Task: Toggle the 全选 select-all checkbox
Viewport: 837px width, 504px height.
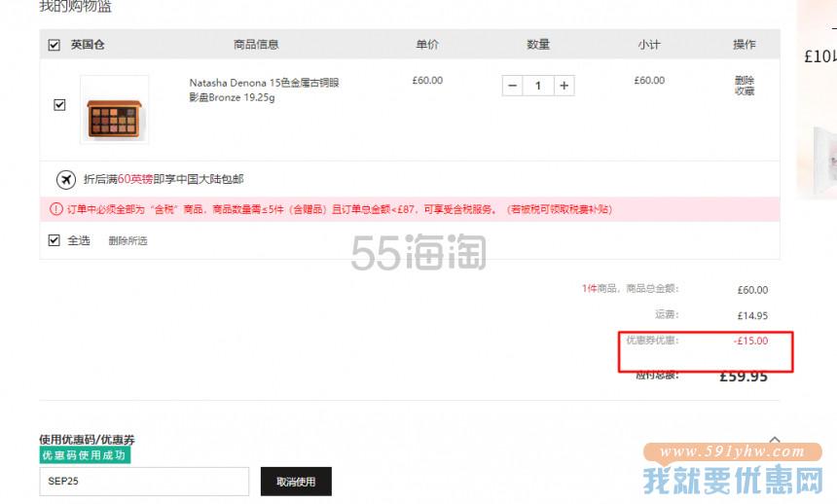Action: click(54, 240)
